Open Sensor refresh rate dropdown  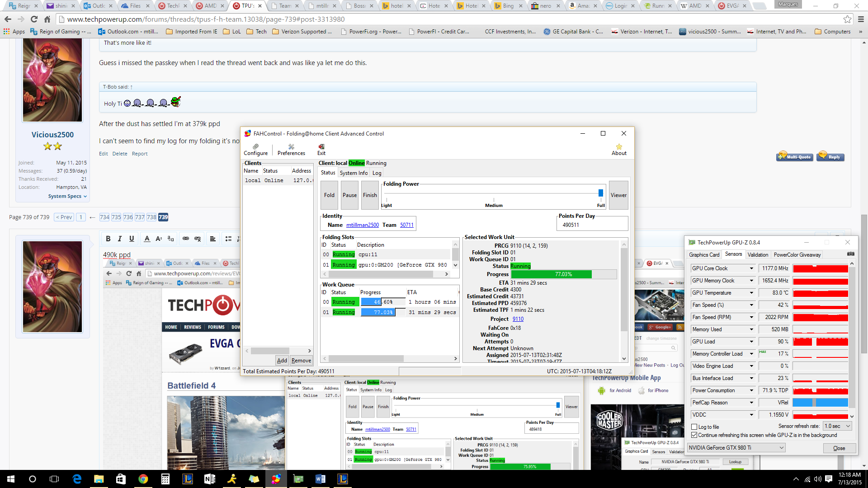(x=838, y=426)
